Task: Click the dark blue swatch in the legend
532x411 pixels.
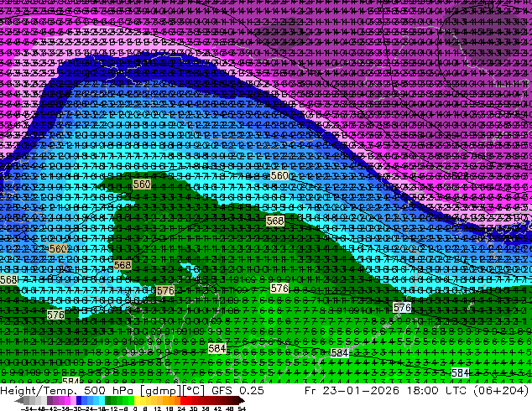Action: (x=79, y=401)
